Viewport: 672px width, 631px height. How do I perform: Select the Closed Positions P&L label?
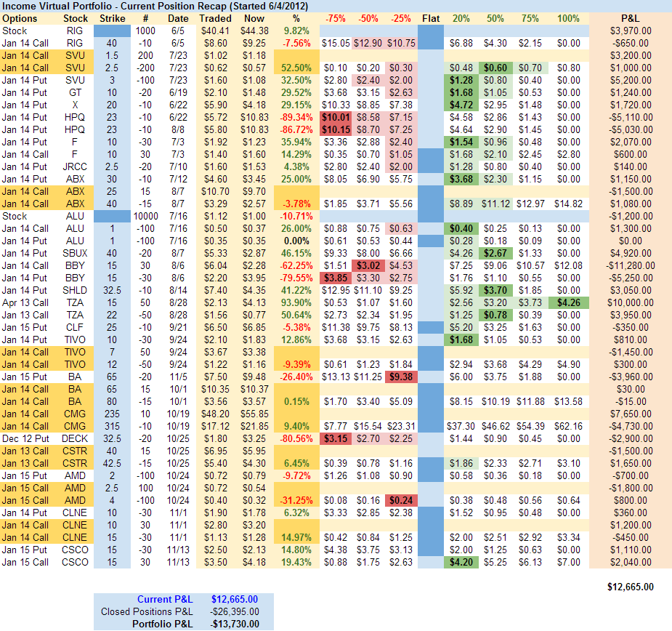coord(147,611)
